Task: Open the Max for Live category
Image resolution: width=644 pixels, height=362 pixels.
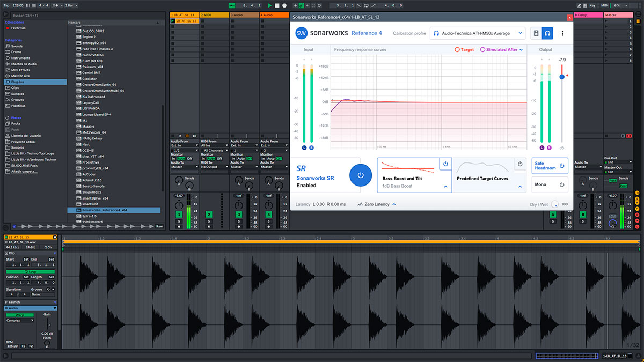Action: tap(20, 76)
